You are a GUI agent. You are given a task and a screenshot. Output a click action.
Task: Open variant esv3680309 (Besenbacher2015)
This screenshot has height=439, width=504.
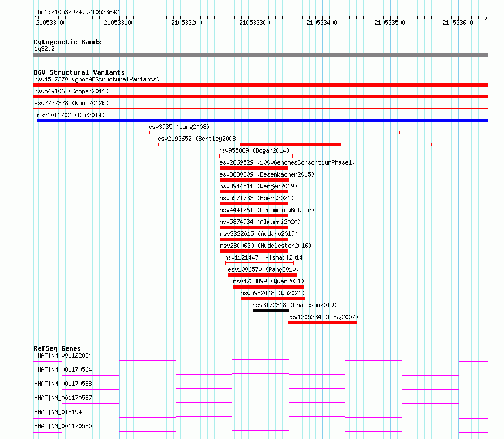pos(267,174)
